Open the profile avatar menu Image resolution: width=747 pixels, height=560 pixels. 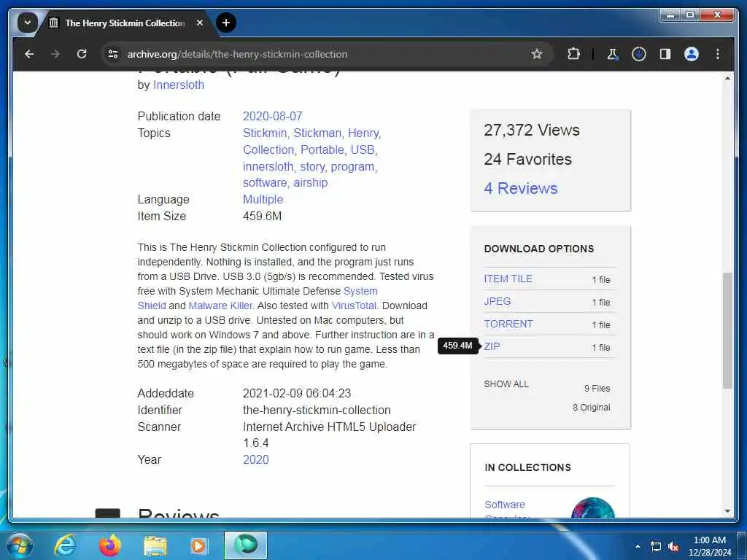click(x=692, y=54)
